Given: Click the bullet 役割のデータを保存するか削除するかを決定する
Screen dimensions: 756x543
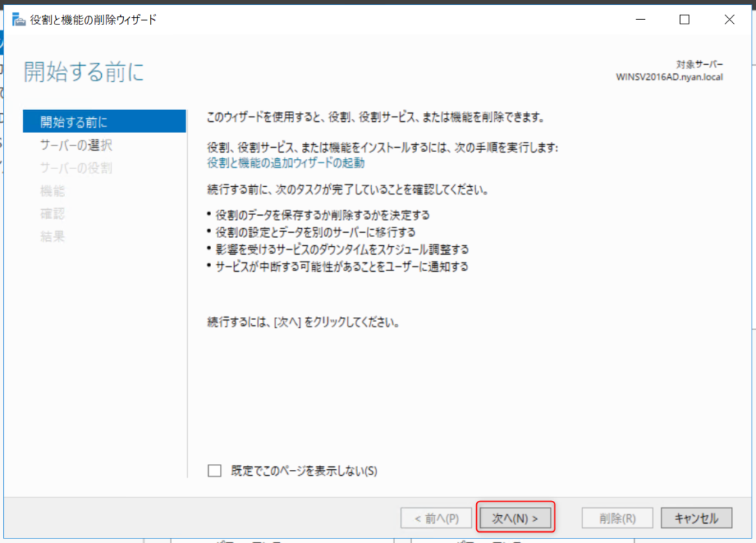Looking at the screenshot, I should [x=322, y=215].
